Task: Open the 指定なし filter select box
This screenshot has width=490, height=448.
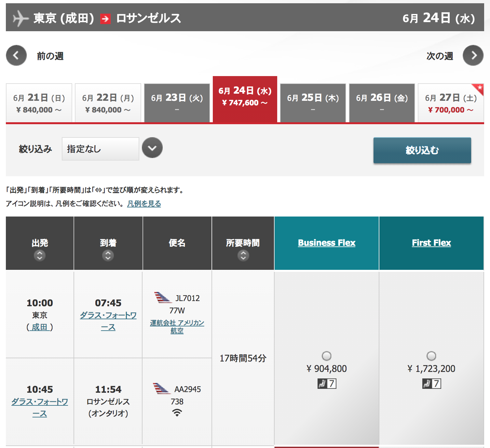Action: (100, 149)
